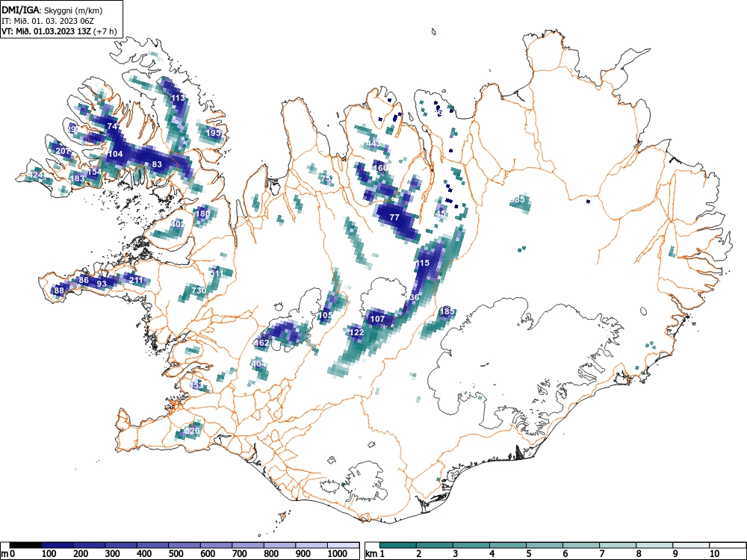Viewport: 747px width, 560px height.
Task: Select the '195' visibility label
Action: click(214, 133)
